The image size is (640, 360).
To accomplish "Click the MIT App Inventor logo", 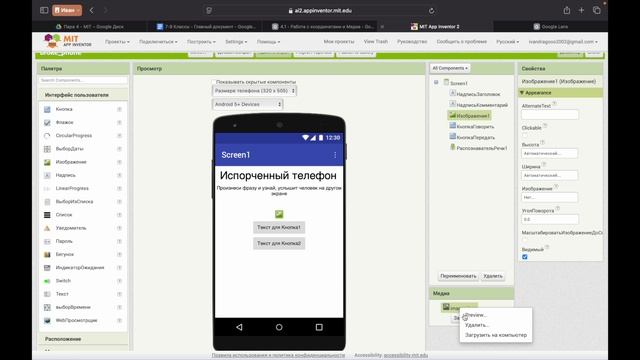I will click(x=68, y=41).
